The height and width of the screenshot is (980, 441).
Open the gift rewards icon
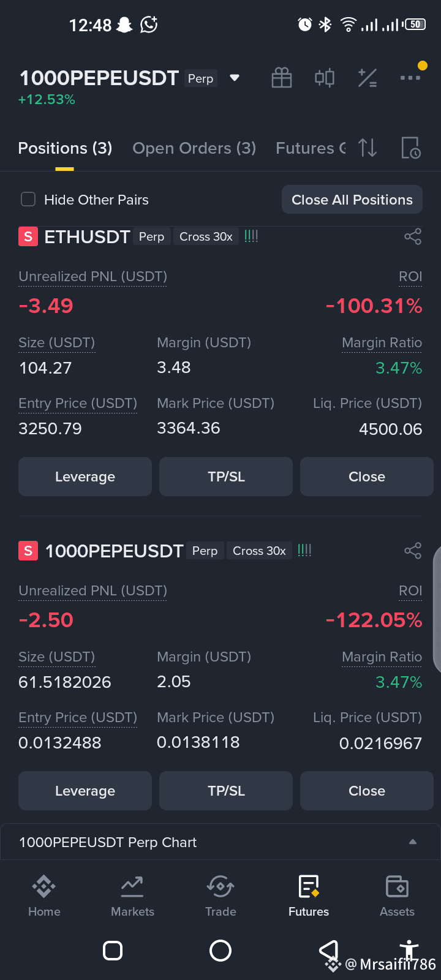282,78
